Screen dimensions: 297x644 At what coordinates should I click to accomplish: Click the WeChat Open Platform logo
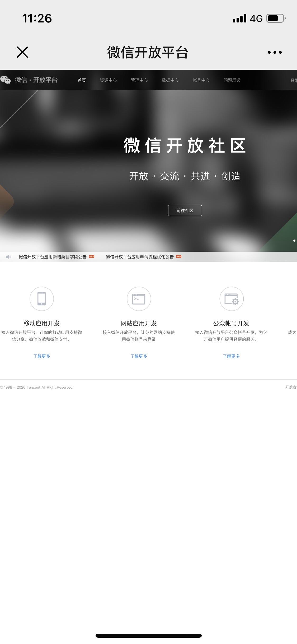pyautogui.click(x=29, y=80)
